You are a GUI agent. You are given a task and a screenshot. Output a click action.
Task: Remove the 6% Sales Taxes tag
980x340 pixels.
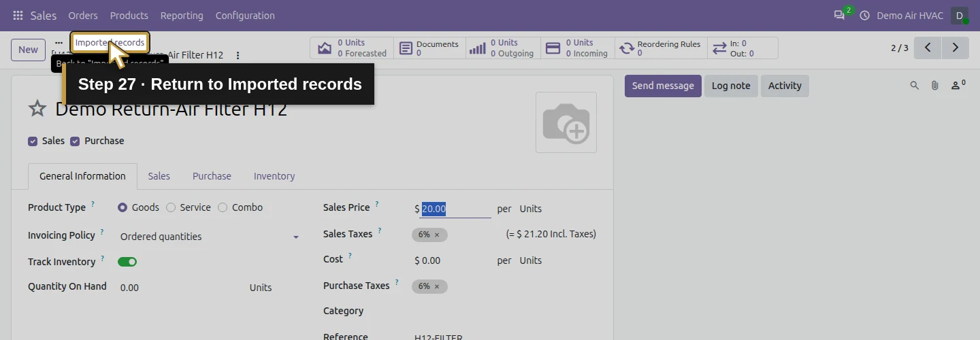[x=437, y=235]
